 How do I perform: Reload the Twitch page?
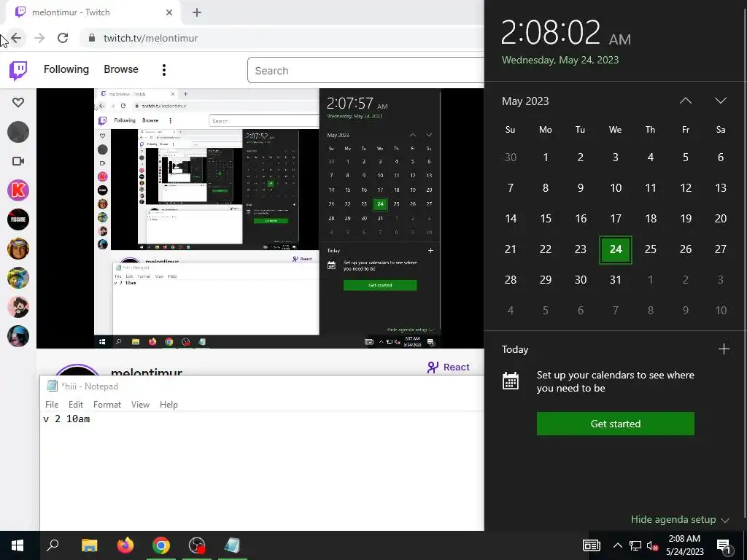[63, 38]
